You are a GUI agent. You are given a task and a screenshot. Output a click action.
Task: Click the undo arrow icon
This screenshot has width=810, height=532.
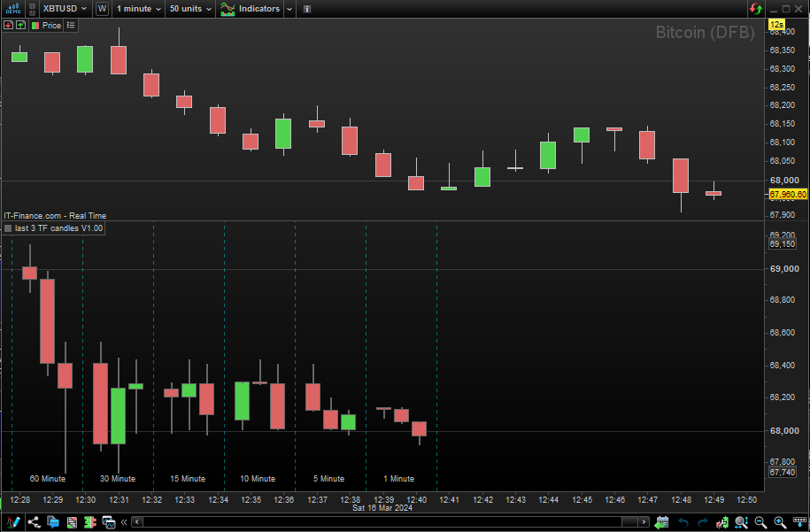(683, 522)
